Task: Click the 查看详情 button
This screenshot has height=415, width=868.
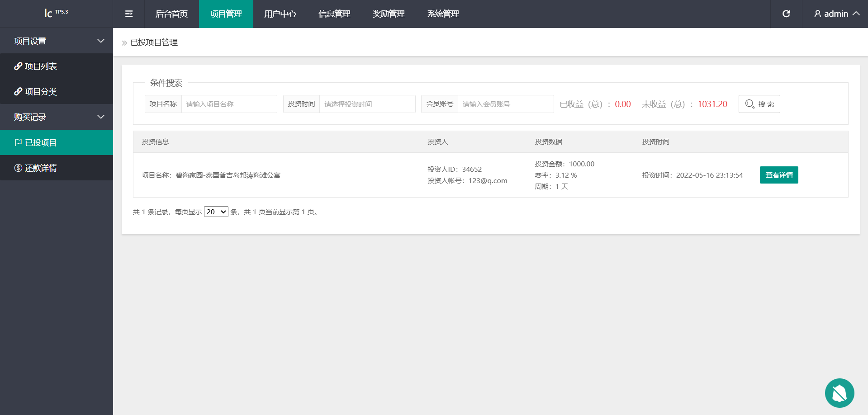Action: pos(778,175)
